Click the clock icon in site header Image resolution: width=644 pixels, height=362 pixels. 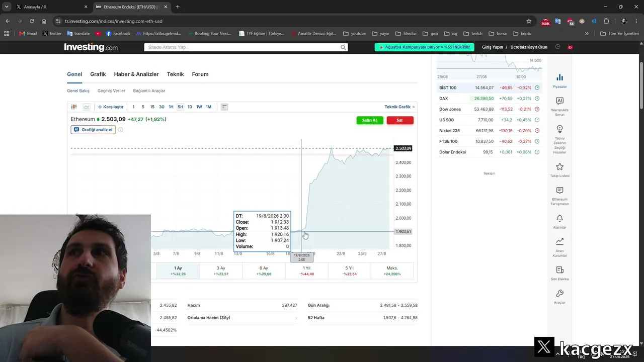[557, 47]
